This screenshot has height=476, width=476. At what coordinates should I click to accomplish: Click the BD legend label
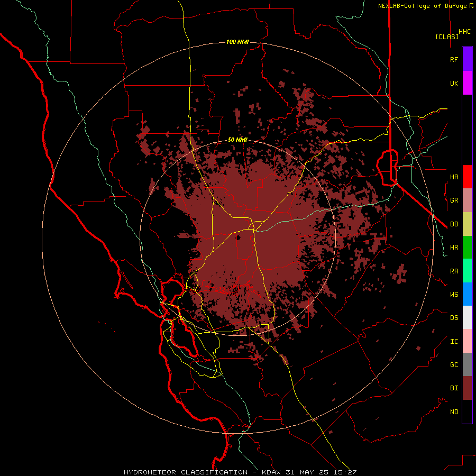(454, 224)
